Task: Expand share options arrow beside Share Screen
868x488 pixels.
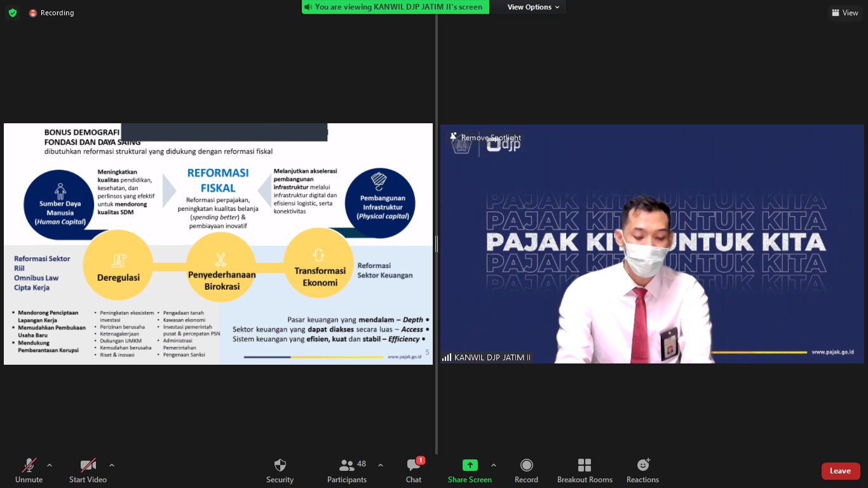Action: pos(494,465)
